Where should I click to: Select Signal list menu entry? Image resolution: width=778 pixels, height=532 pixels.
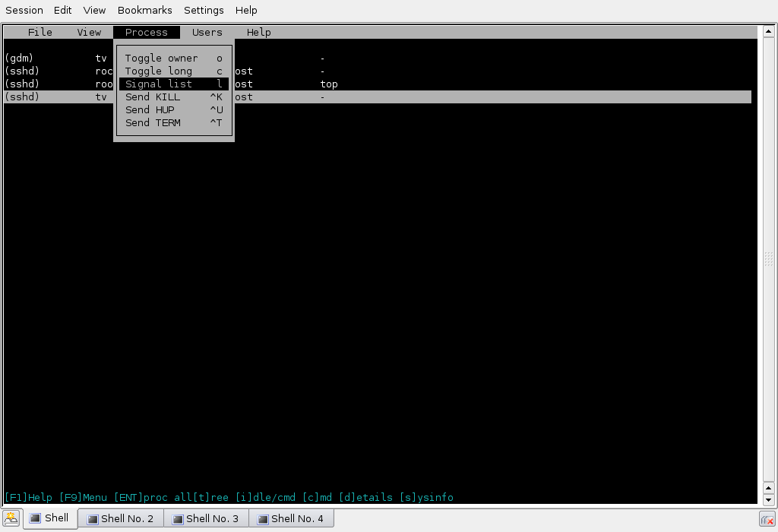point(174,84)
